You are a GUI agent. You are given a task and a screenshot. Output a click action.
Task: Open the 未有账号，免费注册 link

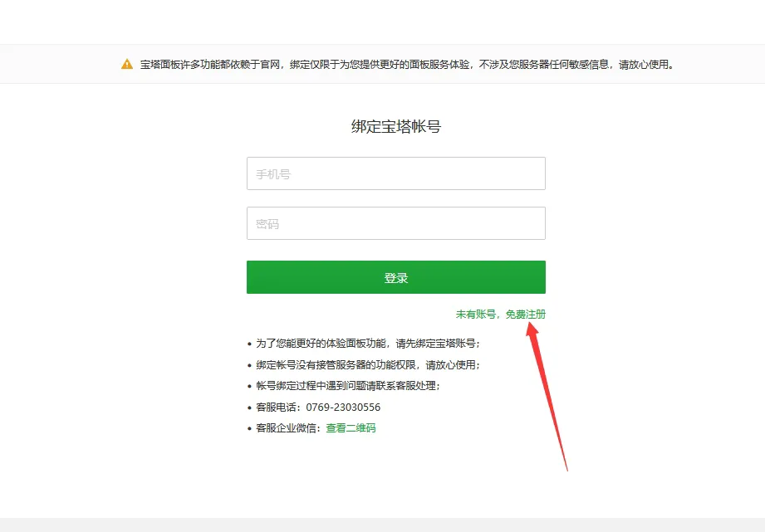pyautogui.click(x=501, y=314)
